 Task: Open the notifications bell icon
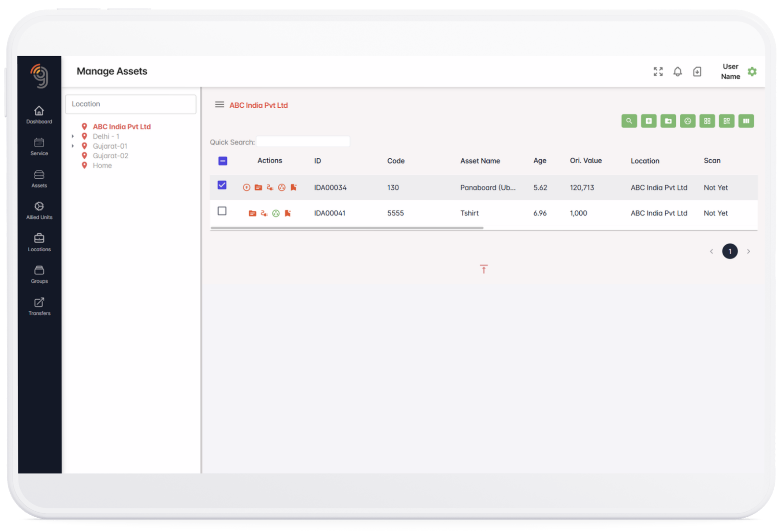678,72
